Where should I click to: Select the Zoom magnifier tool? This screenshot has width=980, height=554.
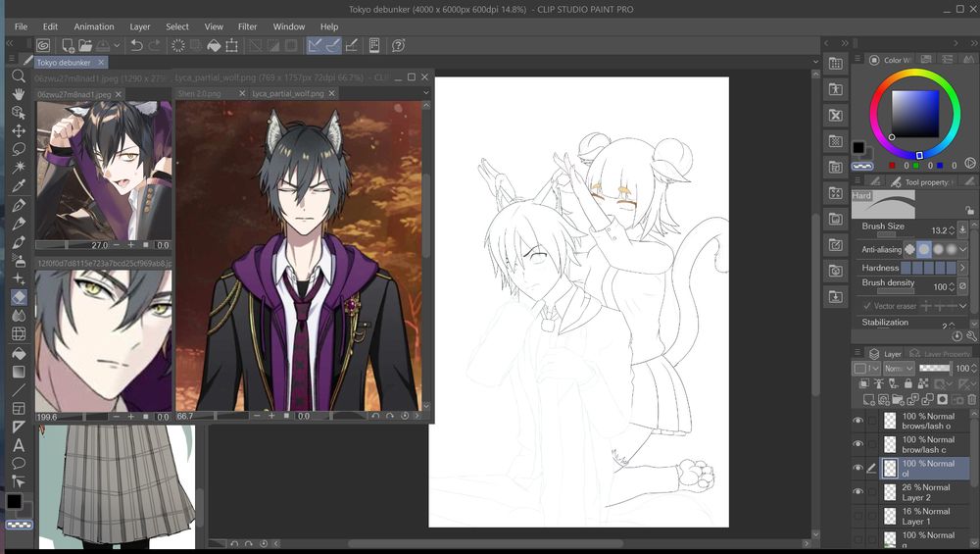(x=19, y=76)
